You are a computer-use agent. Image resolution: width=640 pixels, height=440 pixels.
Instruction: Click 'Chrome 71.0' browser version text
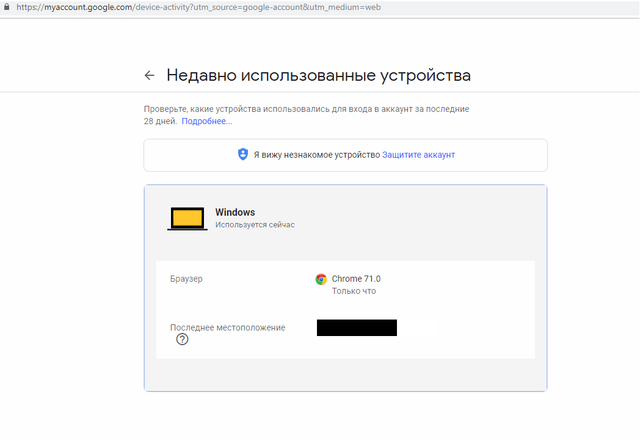356,279
